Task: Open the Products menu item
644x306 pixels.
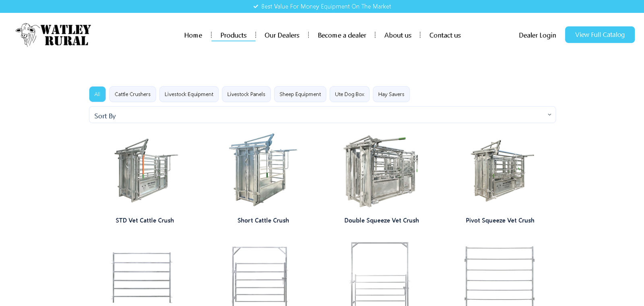Action: (x=233, y=35)
